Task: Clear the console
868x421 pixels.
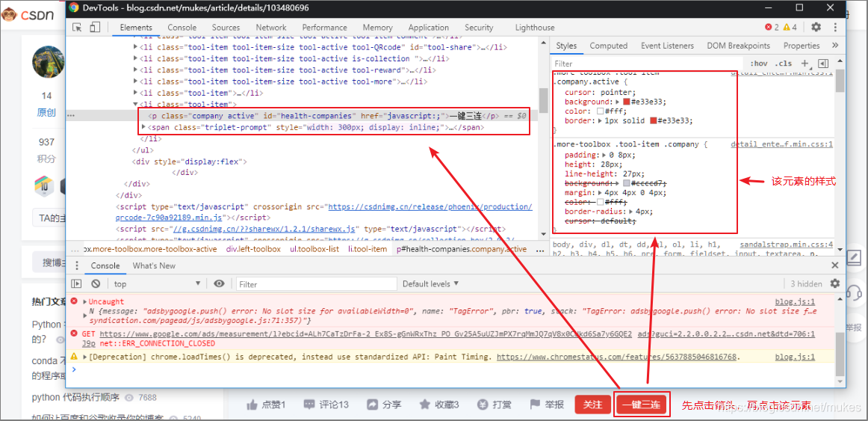Action: pyautogui.click(x=96, y=283)
